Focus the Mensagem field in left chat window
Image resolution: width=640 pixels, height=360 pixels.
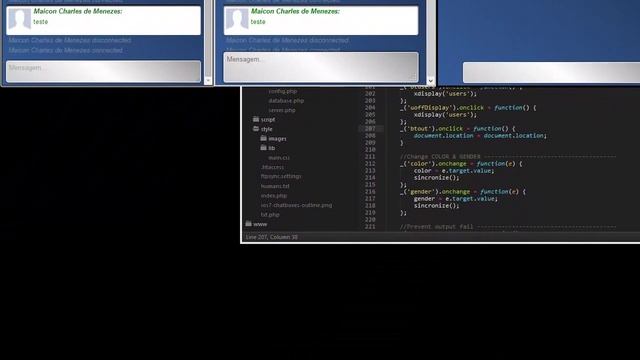[103, 71]
